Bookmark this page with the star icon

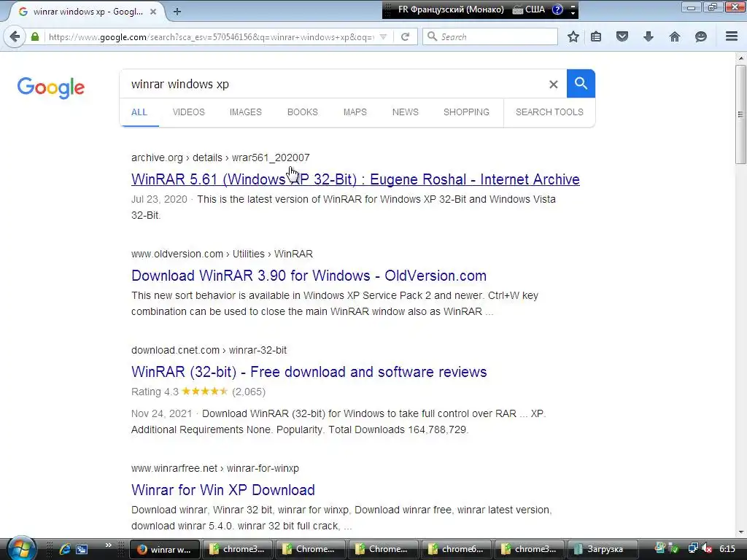[x=573, y=36]
